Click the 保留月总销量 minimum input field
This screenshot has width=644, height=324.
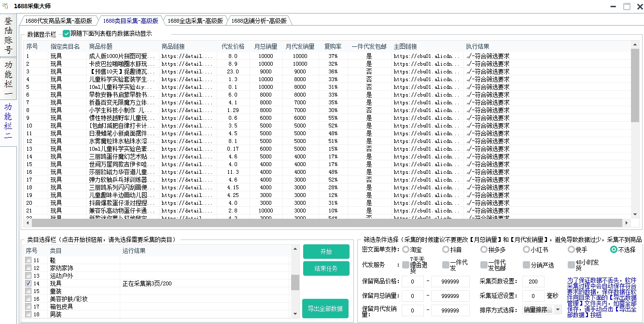click(413, 296)
